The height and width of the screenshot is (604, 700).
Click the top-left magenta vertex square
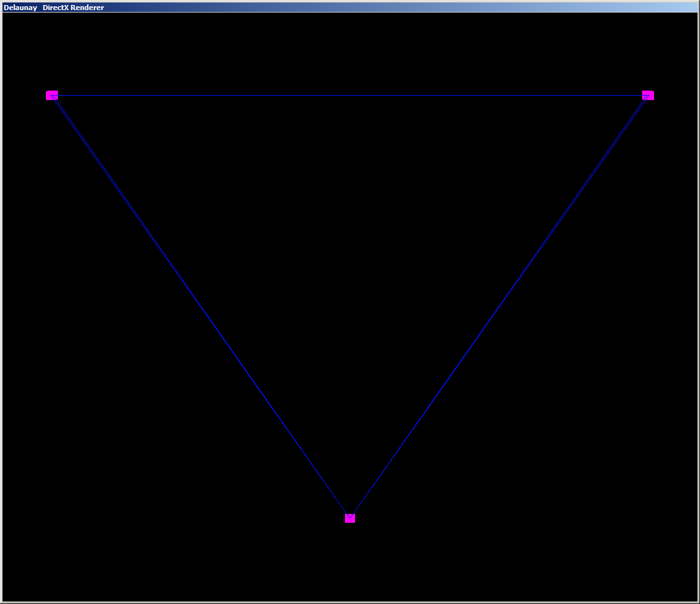coord(52,95)
